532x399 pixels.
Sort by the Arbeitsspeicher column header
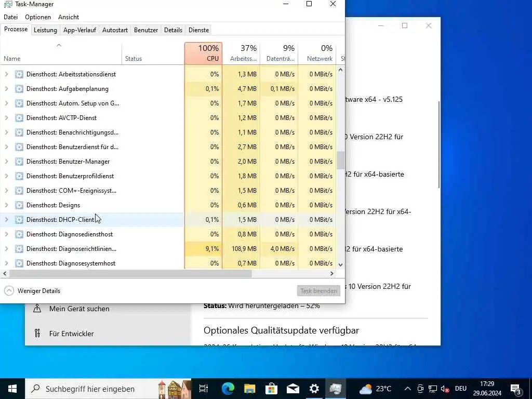click(x=241, y=54)
